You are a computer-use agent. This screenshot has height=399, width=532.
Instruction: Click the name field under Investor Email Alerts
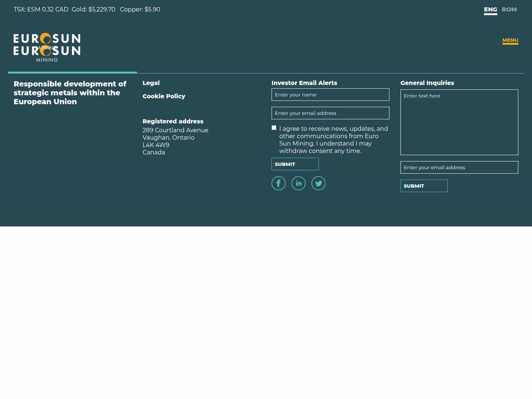tap(330, 95)
